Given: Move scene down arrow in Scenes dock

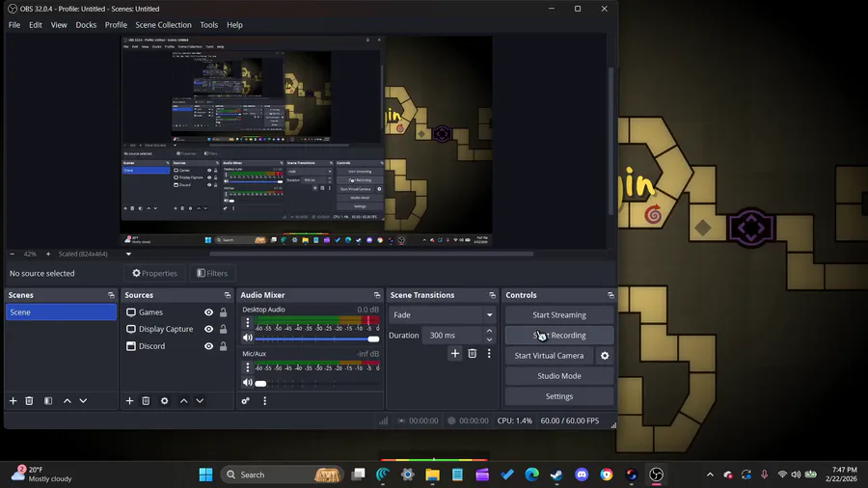Looking at the screenshot, I should [83, 400].
